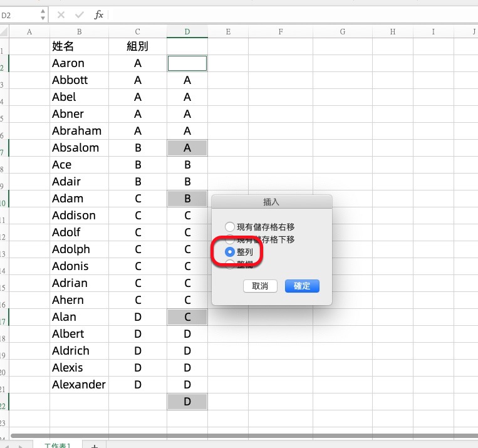Click the shaded A cell in Absalom's row
This screenshot has height=448, width=478.
click(x=187, y=148)
